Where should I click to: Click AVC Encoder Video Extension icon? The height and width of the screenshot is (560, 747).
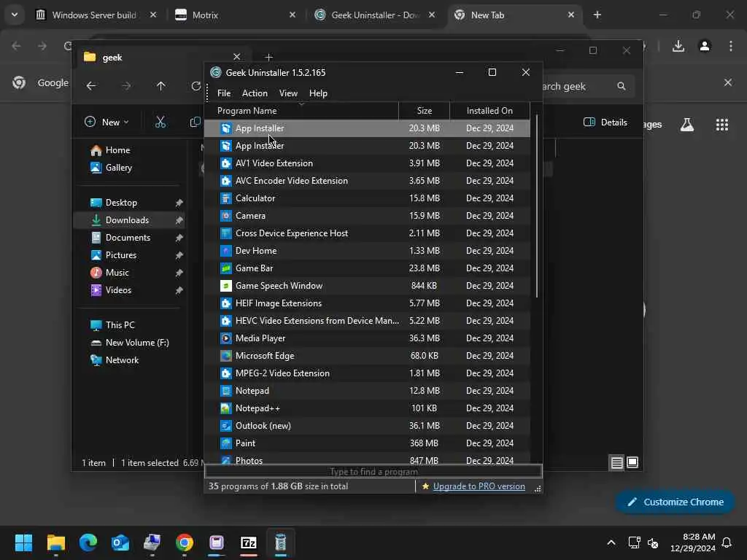tap(226, 181)
